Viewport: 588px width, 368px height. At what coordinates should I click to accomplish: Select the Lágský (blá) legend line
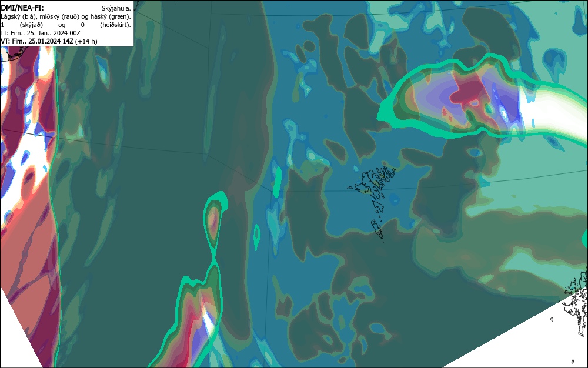click(x=66, y=16)
